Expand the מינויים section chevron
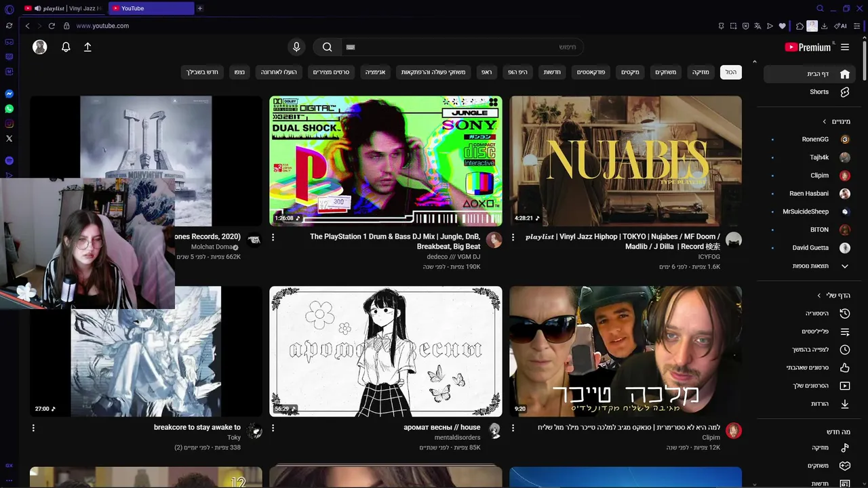Viewport: 868px width, 488px height. point(825,121)
